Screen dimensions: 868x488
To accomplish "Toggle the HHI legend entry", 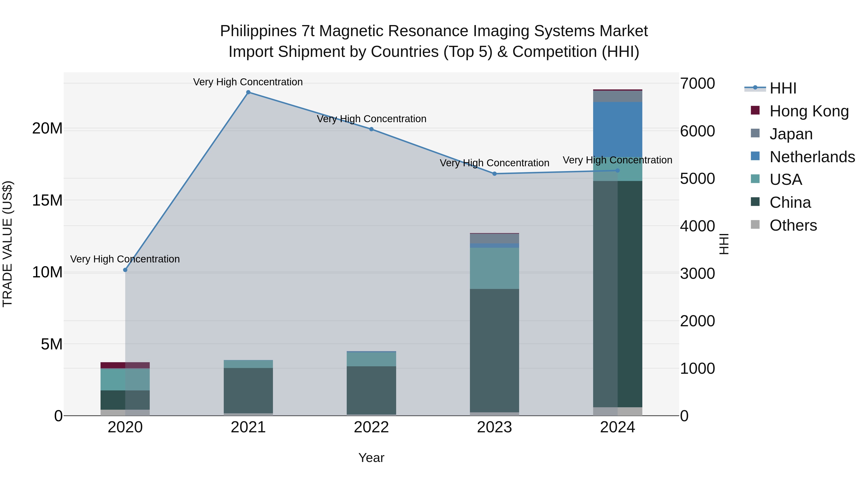I will click(x=770, y=88).
